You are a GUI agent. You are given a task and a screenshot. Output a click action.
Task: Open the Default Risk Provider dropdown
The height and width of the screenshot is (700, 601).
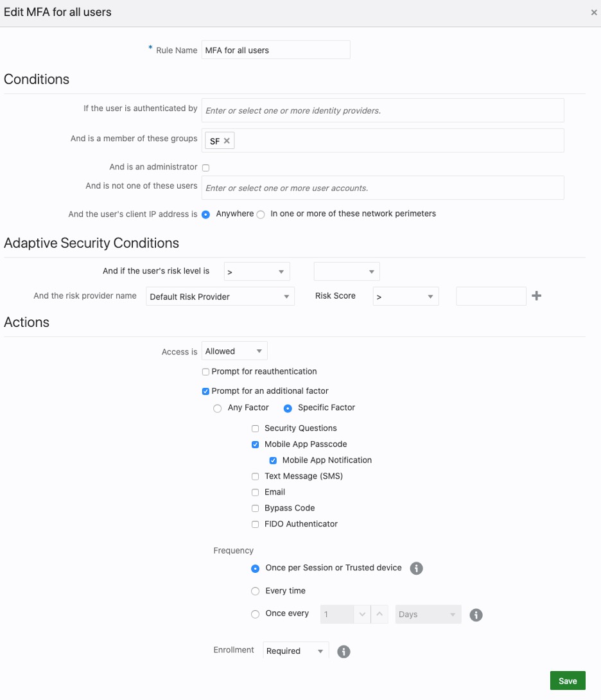point(220,297)
